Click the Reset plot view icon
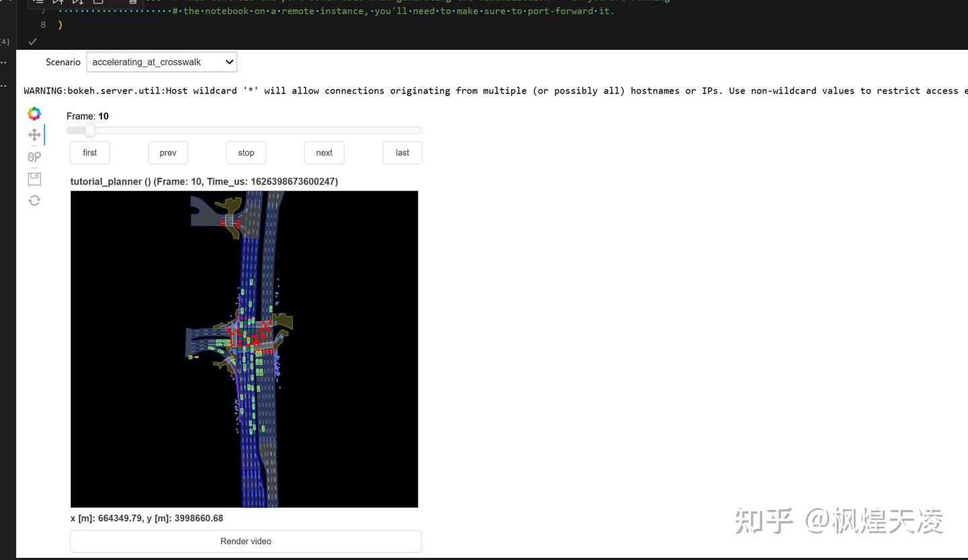The width and height of the screenshot is (968, 560). (x=34, y=200)
